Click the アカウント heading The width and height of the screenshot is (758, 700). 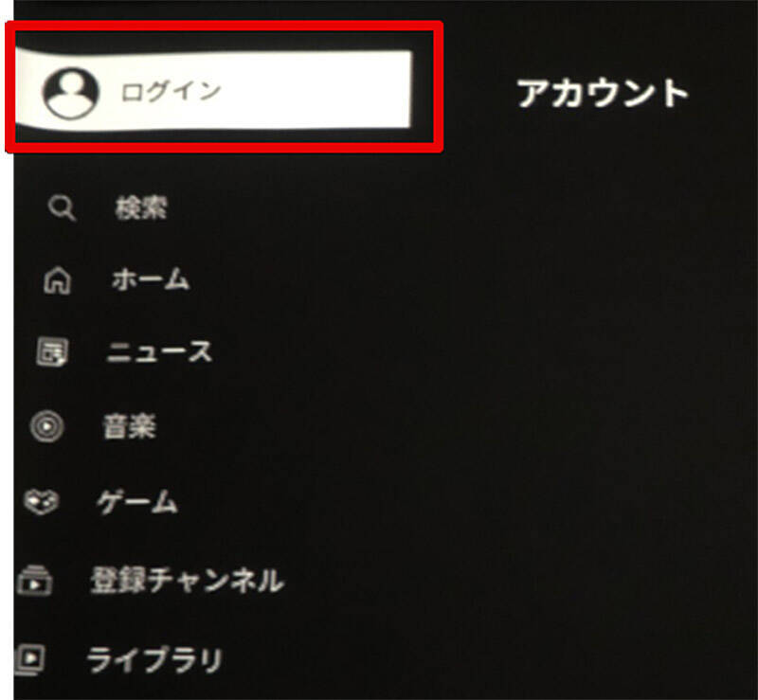pos(603,93)
